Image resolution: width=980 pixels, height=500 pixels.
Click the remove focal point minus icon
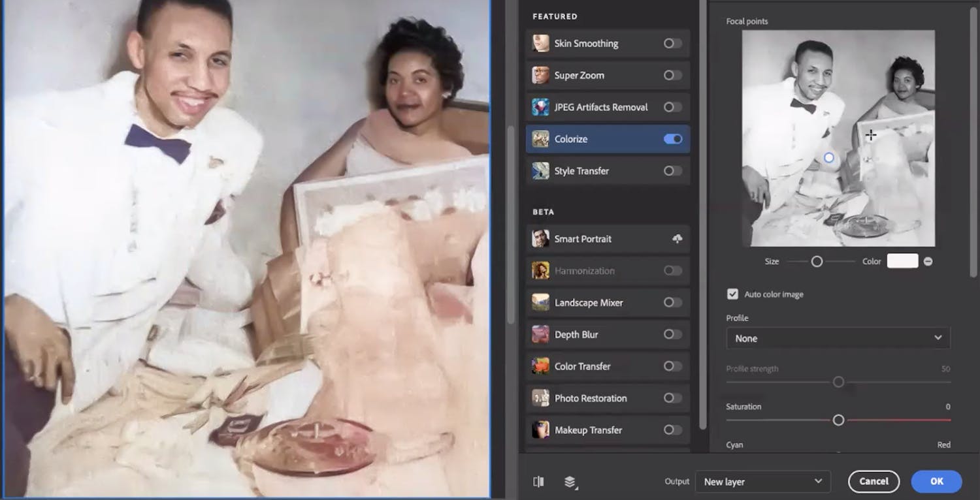point(928,260)
